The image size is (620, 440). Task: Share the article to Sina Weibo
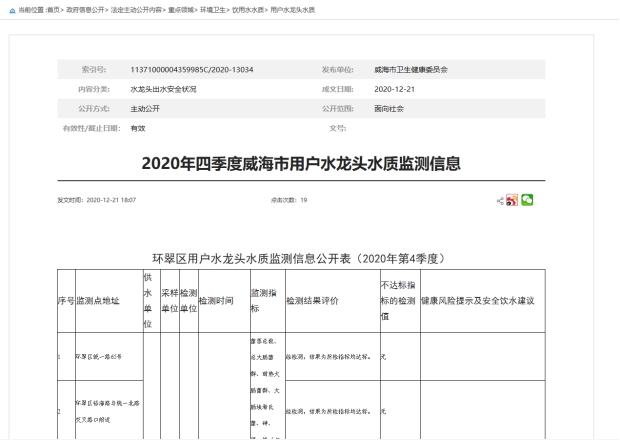512,200
